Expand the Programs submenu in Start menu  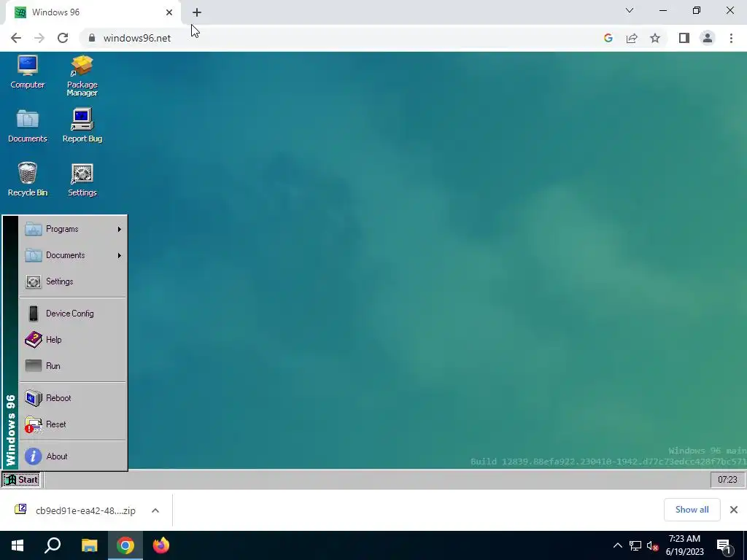pos(73,229)
